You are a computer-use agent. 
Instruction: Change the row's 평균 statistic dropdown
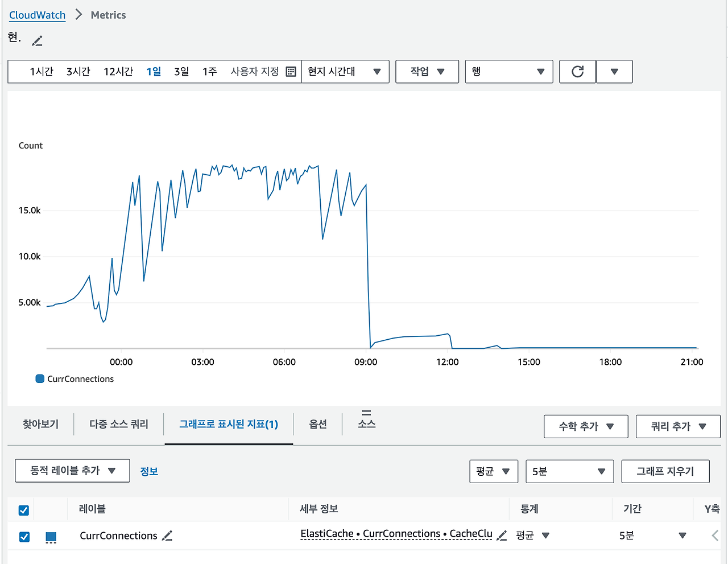pos(533,536)
